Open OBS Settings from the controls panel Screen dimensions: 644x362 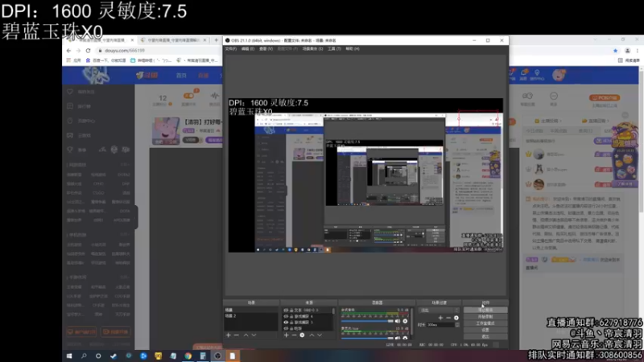tap(485, 330)
